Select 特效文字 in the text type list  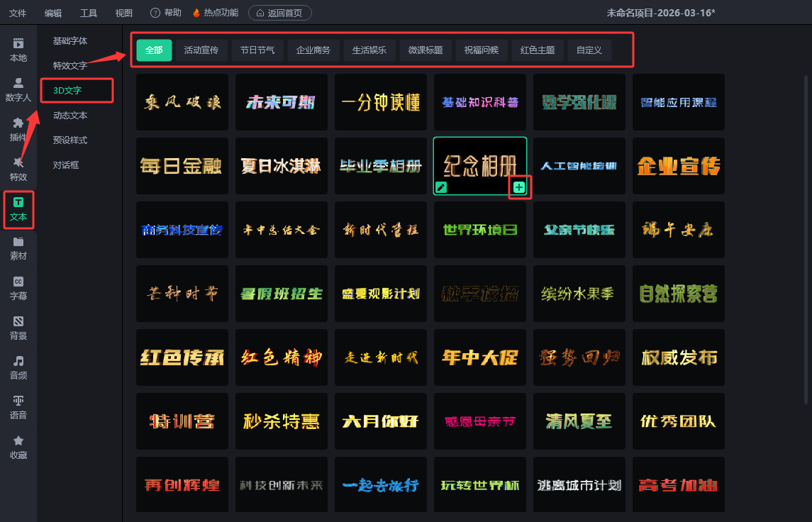(70, 65)
